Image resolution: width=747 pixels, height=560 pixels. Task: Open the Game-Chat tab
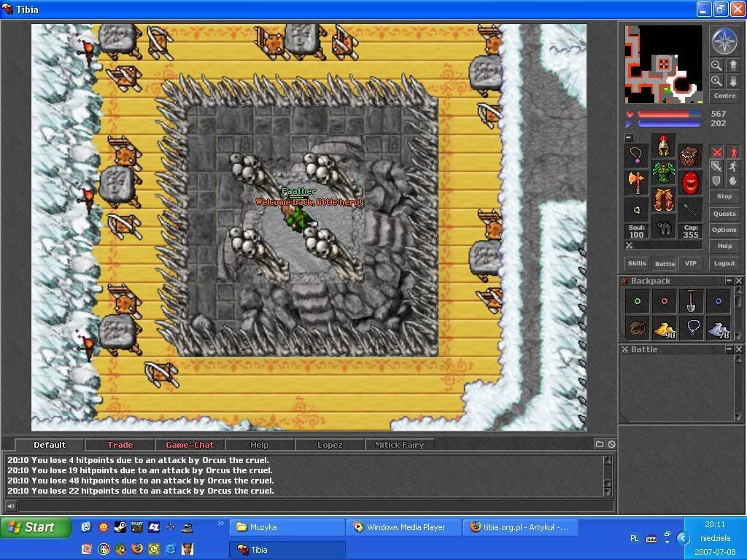click(x=190, y=445)
